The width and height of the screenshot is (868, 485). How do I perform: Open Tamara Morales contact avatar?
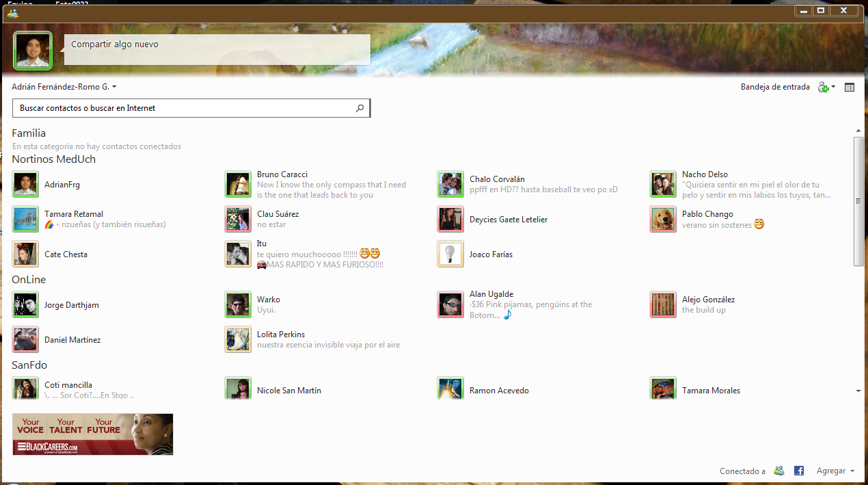[x=663, y=389]
